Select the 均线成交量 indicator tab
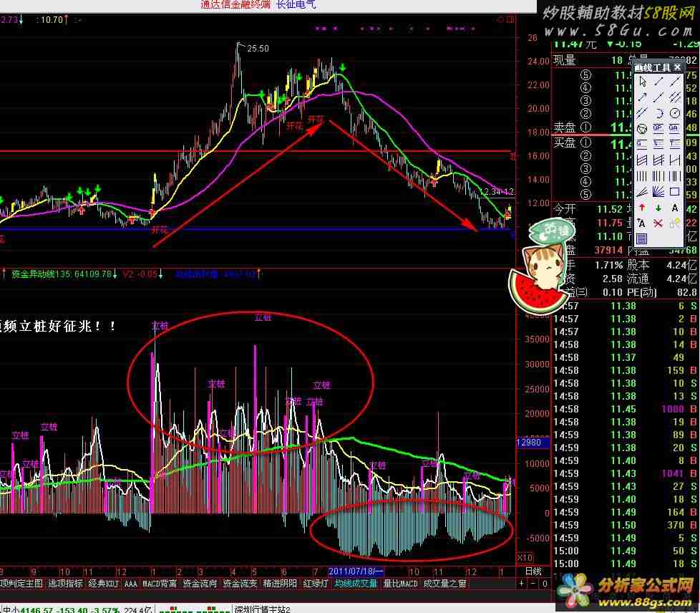 pos(356,584)
